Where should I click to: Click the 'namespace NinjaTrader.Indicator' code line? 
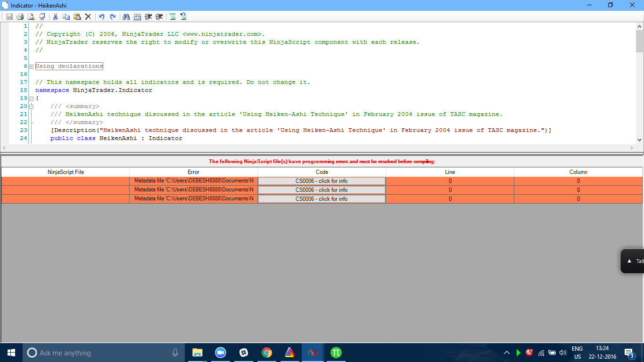pos(94,90)
